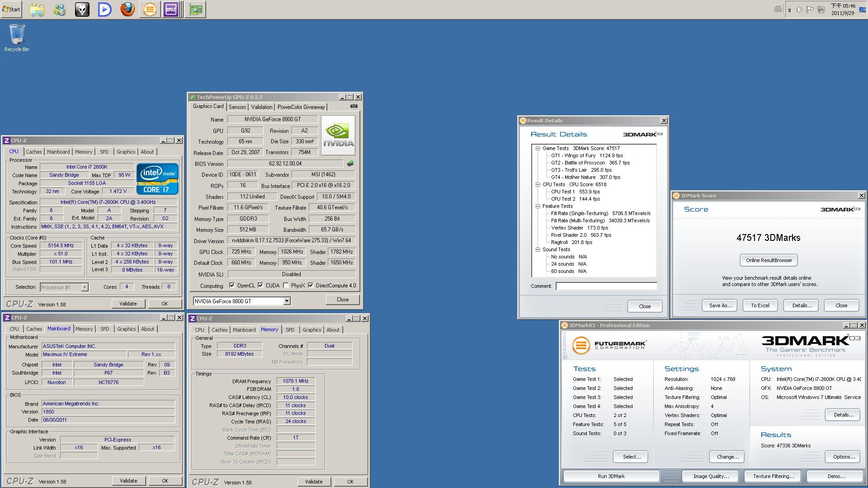Click the CPU-Z Memory window title icon
868x488 pixels.
click(193, 319)
